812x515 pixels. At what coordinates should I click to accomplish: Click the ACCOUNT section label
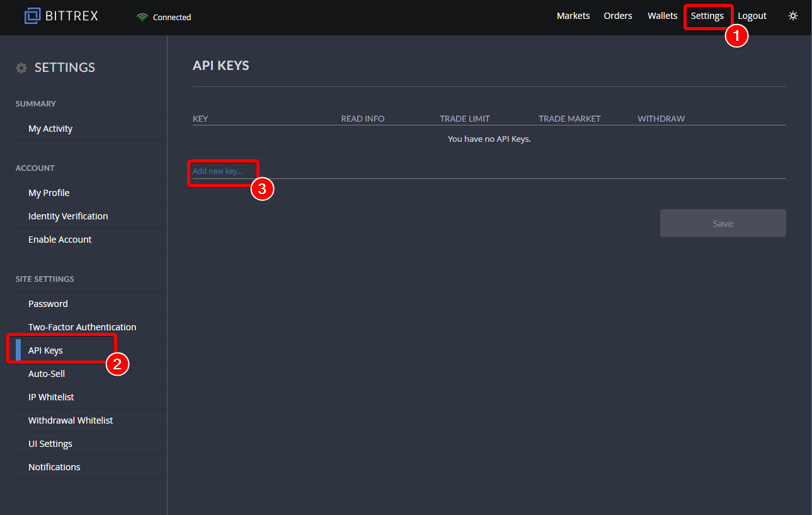click(35, 168)
